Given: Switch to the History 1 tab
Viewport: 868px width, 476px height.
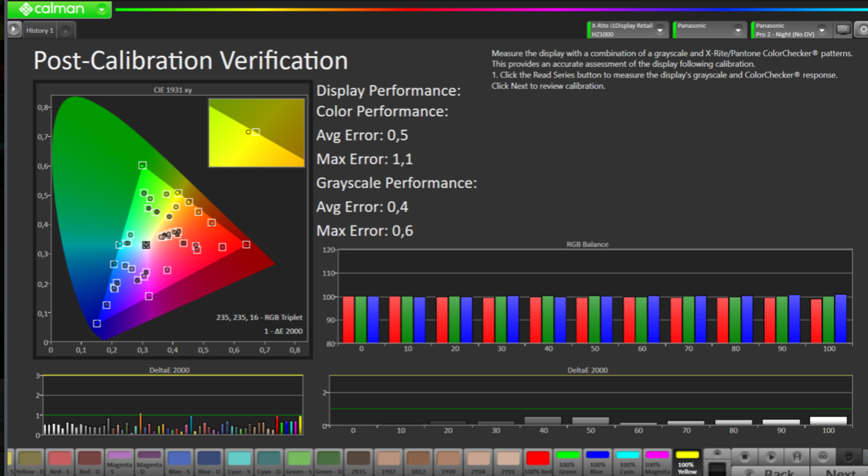Looking at the screenshot, I should [40, 30].
